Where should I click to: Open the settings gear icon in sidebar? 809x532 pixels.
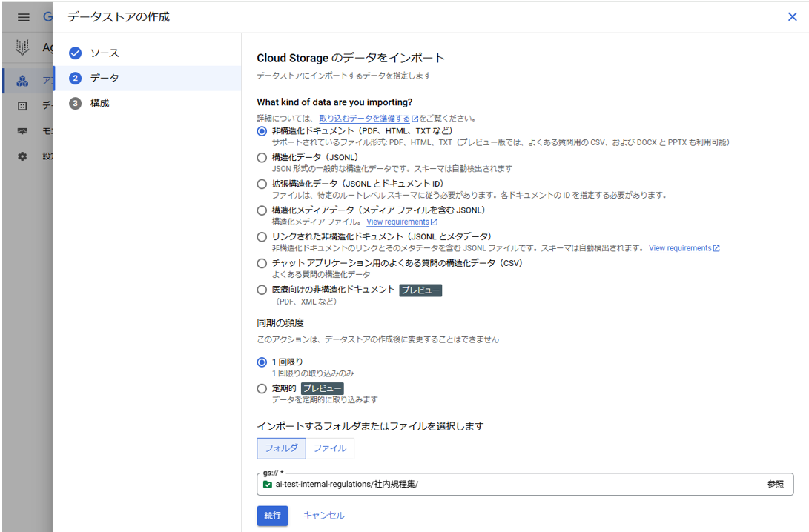coord(22,156)
